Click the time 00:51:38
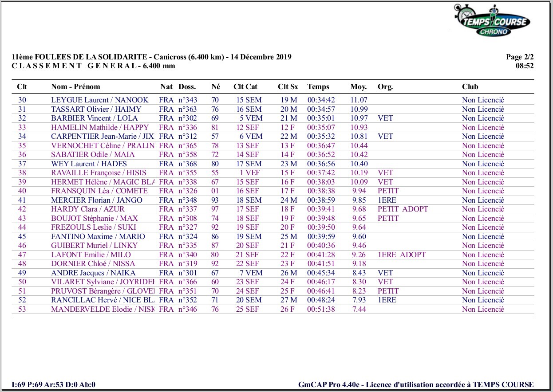Screen dimensions: 553x392 click(x=321, y=309)
